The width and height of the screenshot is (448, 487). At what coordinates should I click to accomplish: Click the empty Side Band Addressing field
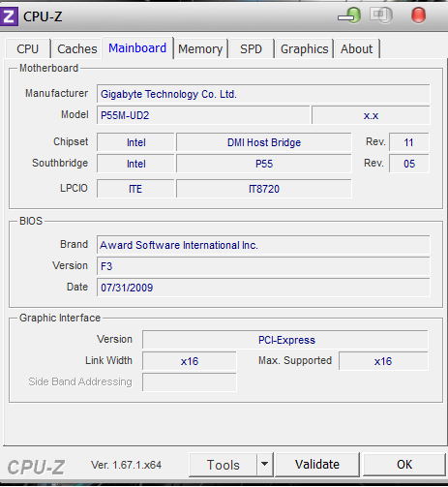(x=190, y=382)
